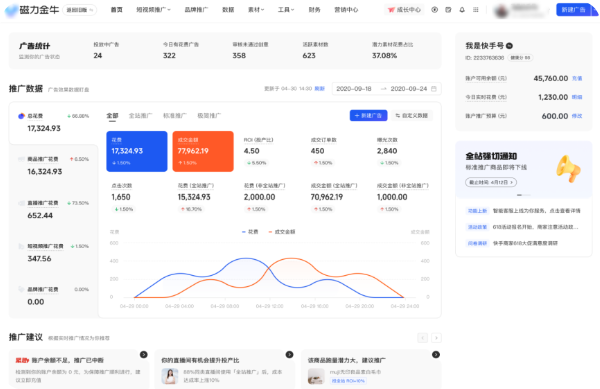Screen dimensions: 600x389
Task: Click the 修改 link next to 600.00
Action: pos(577,116)
